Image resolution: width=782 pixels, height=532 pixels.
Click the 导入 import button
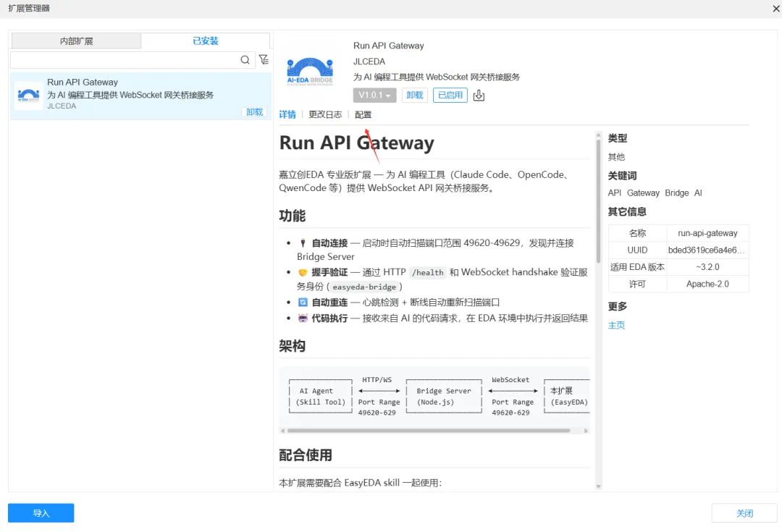tap(41, 513)
